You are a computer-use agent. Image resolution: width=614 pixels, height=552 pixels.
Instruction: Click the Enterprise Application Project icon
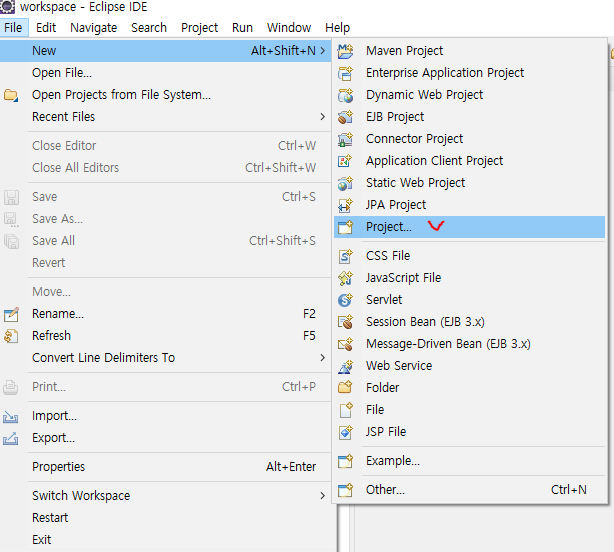pos(345,73)
